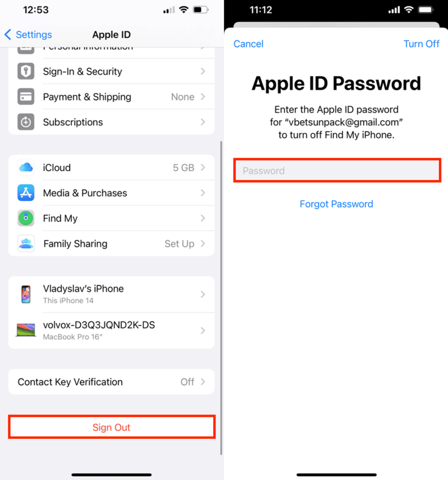Tap the Sign-In & Security shield icon
Image resolution: width=448 pixels, height=480 pixels.
point(26,71)
